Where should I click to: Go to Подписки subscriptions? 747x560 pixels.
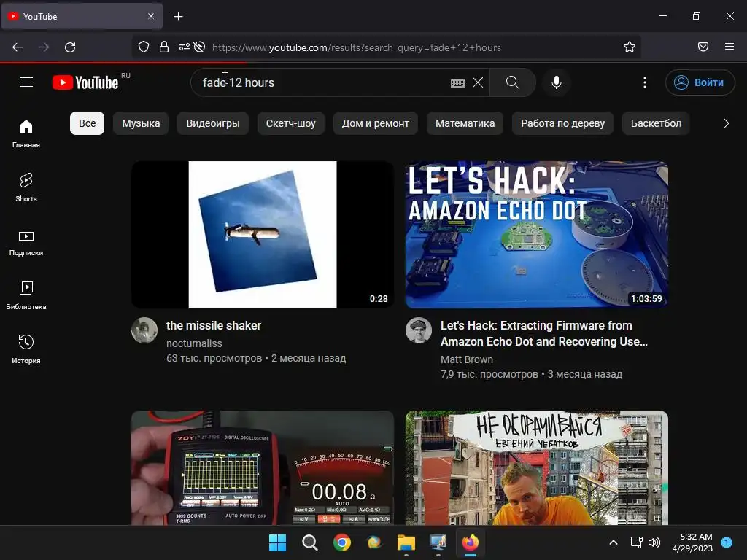26,241
